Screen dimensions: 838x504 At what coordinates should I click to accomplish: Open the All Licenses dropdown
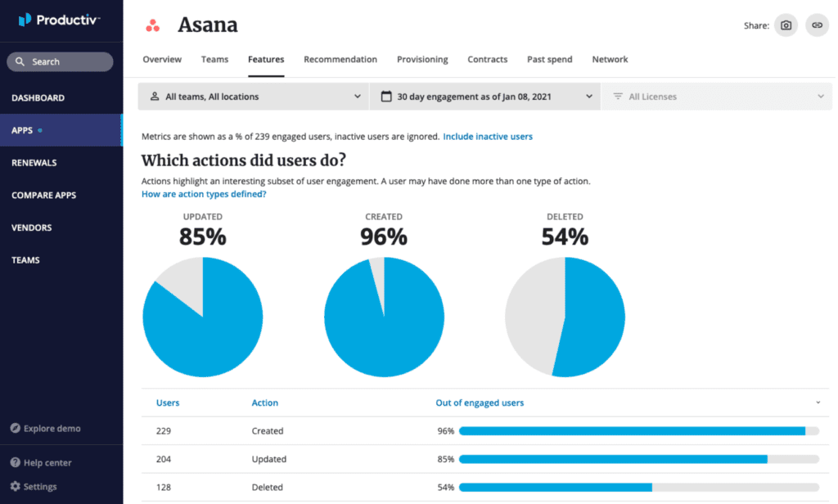717,97
